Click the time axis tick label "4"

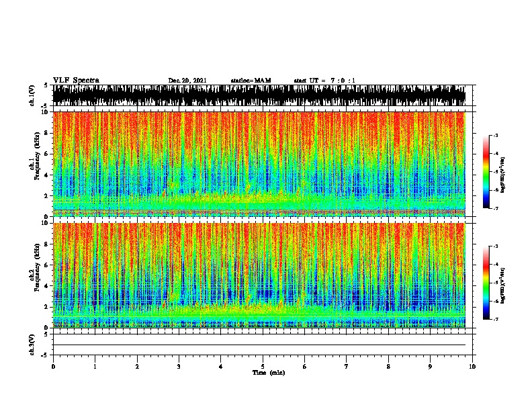click(221, 366)
